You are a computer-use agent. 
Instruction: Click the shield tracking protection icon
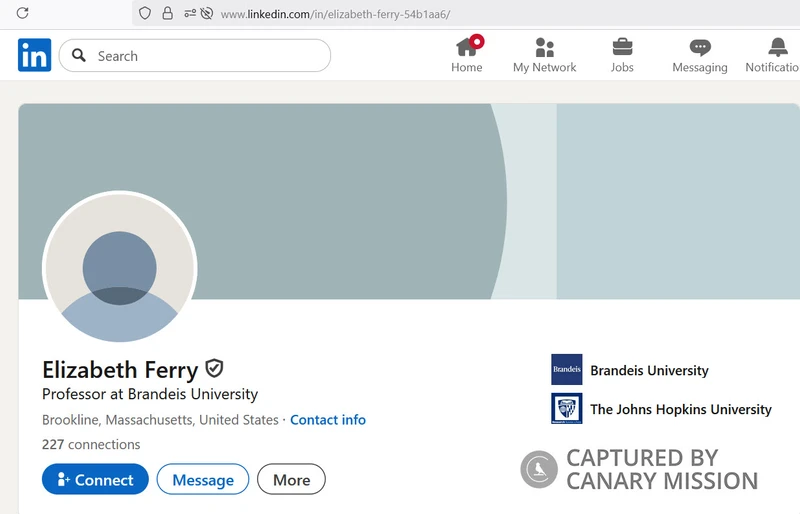point(145,13)
